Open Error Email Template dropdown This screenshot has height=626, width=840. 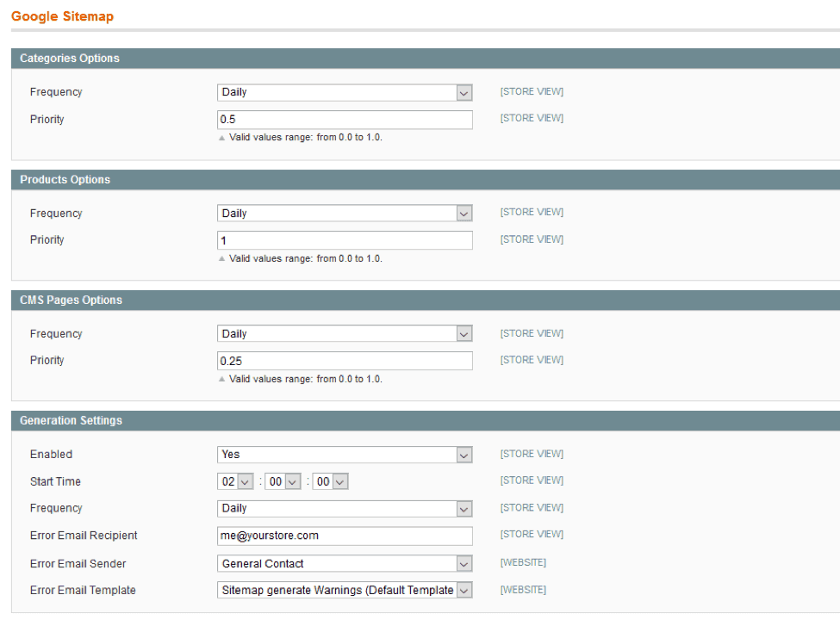coord(345,590)
